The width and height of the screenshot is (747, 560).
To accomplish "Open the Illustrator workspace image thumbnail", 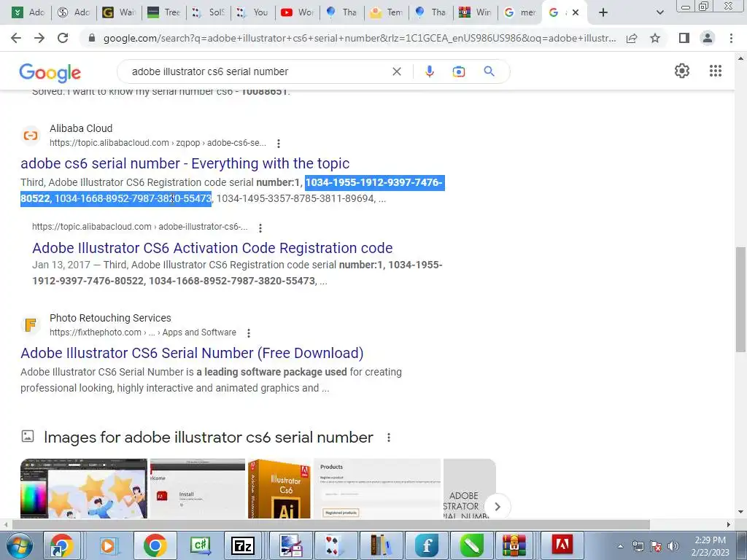I will tap(84, 489).
